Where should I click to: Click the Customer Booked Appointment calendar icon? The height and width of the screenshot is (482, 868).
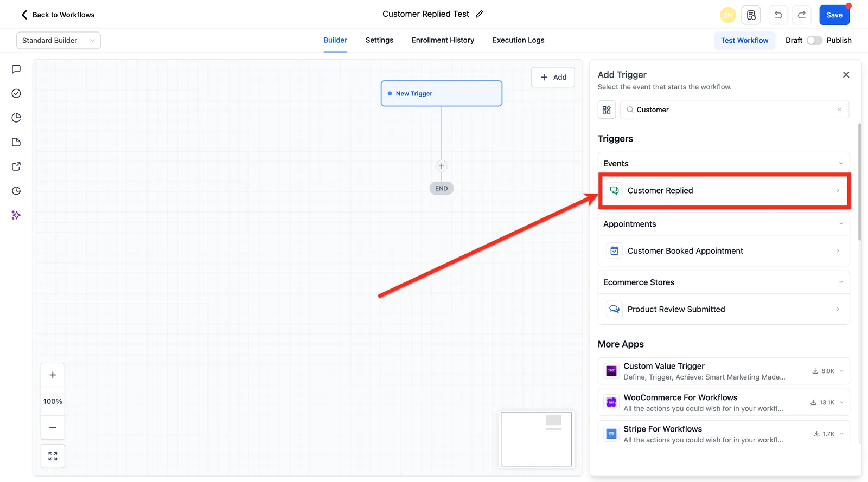point(614,251)
